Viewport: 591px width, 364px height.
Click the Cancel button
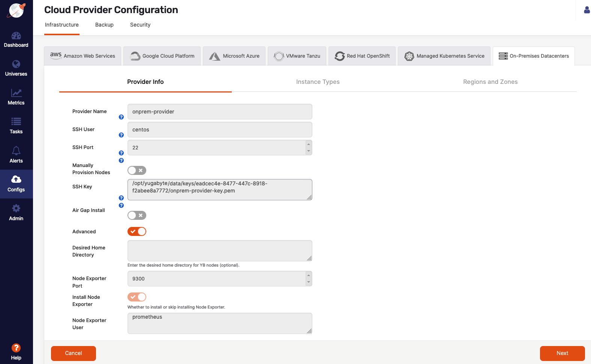(73, 354)
